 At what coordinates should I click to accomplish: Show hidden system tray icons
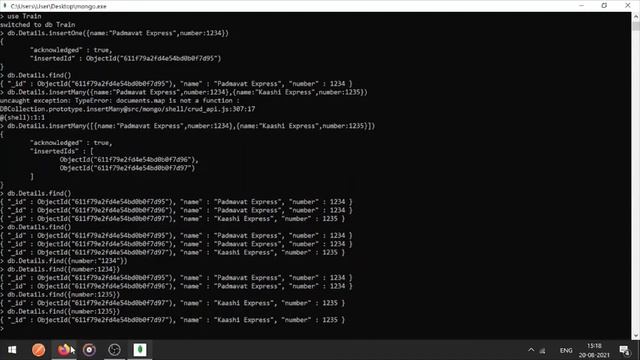click(531, 350)
